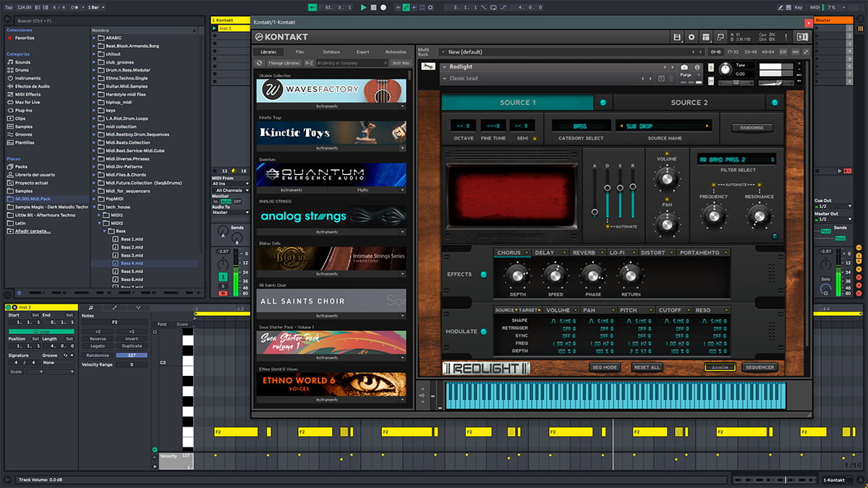
Task: Show Redlight instrument info icon
Action: click(696, 67)
